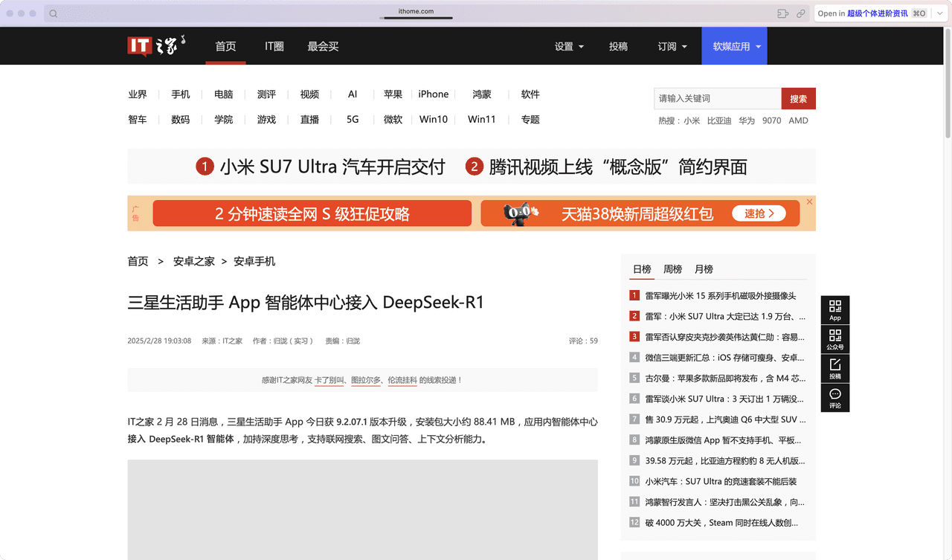Click 首页 in the breadcrumb
The image size is (952, 560).
pyautogui.click(x=138, y=261)
